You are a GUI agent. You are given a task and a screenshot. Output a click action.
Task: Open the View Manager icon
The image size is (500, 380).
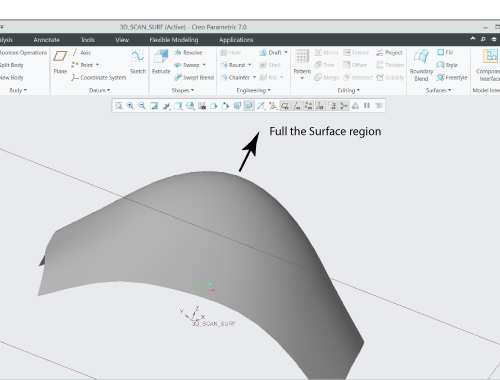click(x=202, y=106)
